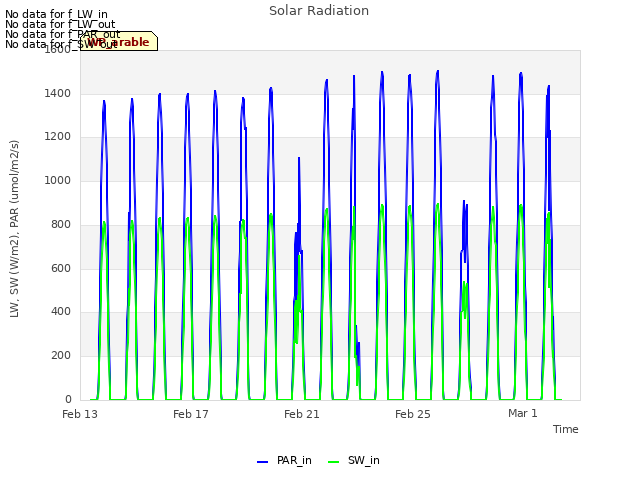Click the Mar 1 x-axis label
Viewport: 640px width, 480px height.
pos(522,413)
